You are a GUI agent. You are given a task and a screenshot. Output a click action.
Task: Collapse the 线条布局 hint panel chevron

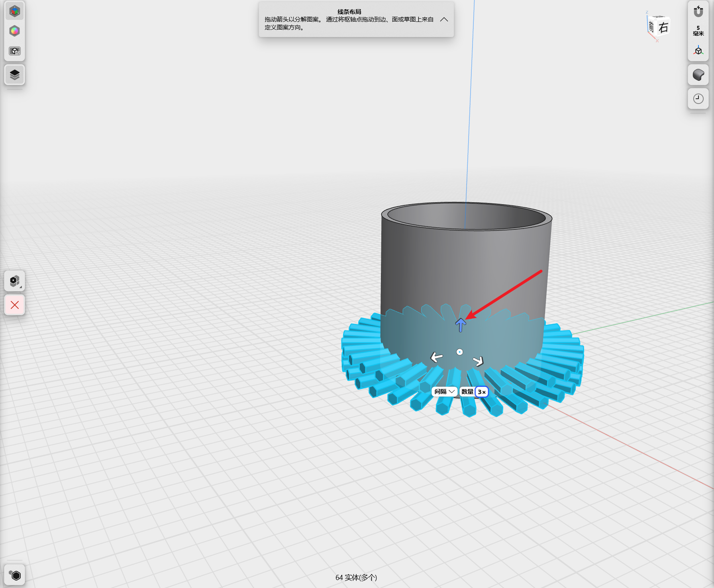click(x=444, y=20)
